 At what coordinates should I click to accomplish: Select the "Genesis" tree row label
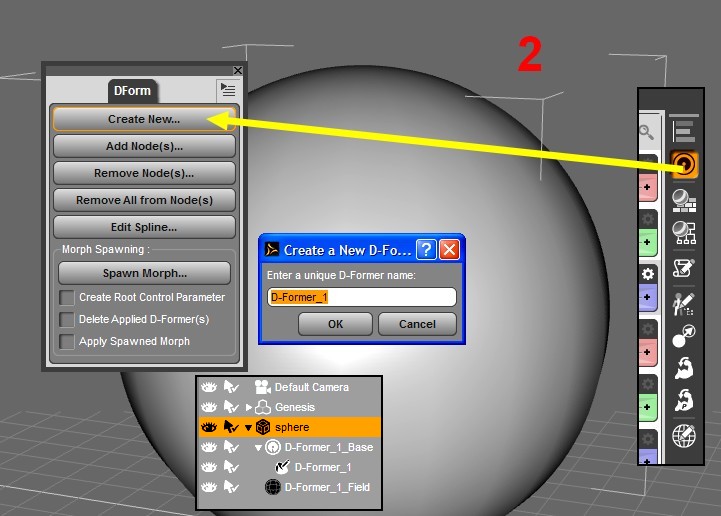[295, 407]
